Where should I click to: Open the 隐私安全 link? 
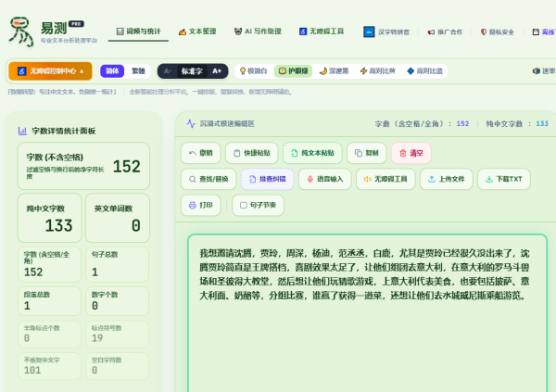pyautogui.click(x=497, y=32)
